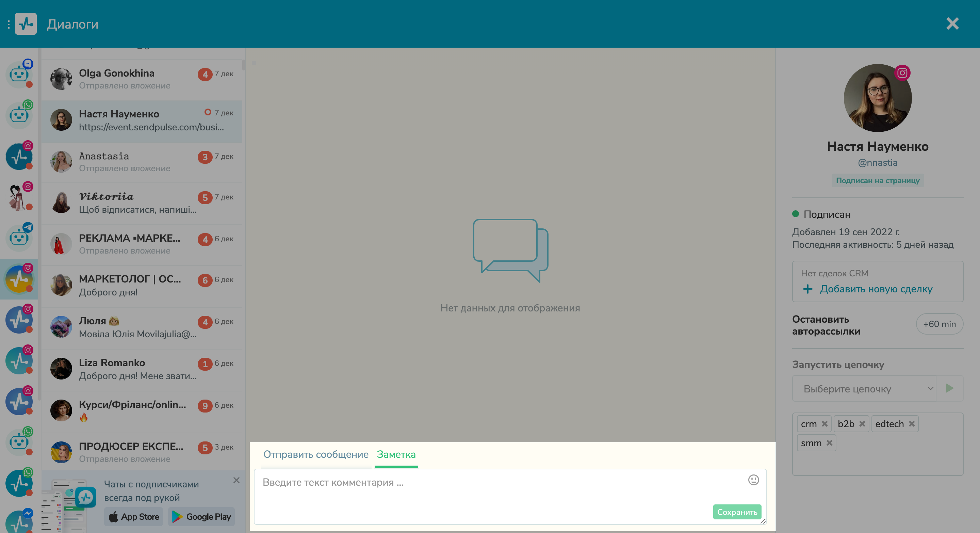Click the play icon to run the selected chain

pos(950,388)
